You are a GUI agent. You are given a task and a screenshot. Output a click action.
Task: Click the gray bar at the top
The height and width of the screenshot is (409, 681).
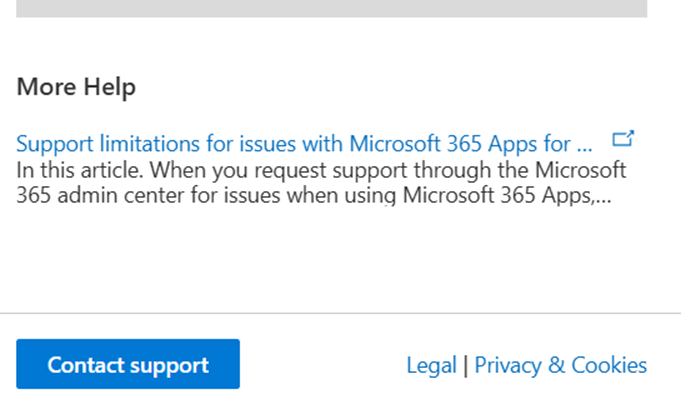point(331,8)
